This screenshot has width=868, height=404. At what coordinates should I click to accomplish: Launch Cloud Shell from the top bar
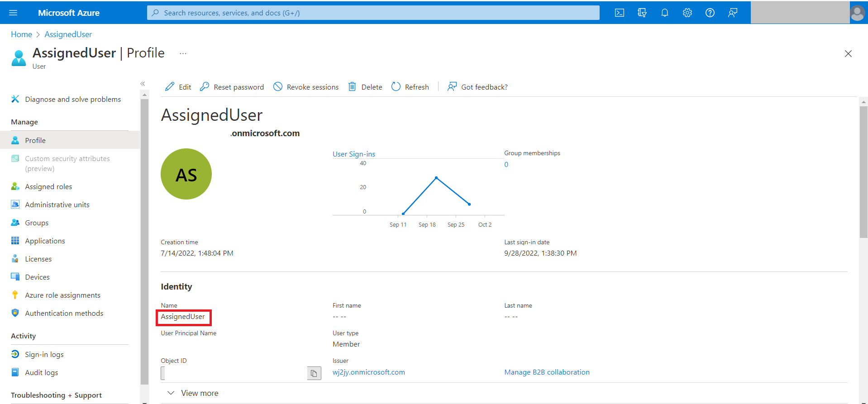coord(620,13)
